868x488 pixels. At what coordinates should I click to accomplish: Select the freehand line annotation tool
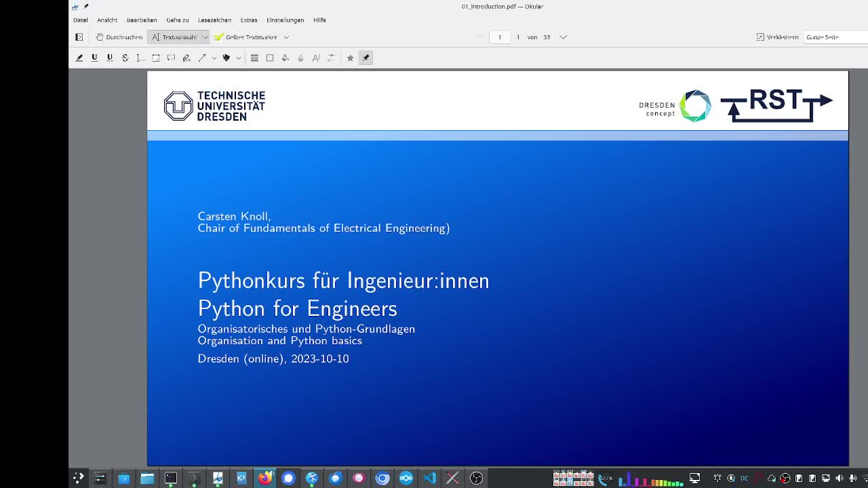tap(186, 58)
